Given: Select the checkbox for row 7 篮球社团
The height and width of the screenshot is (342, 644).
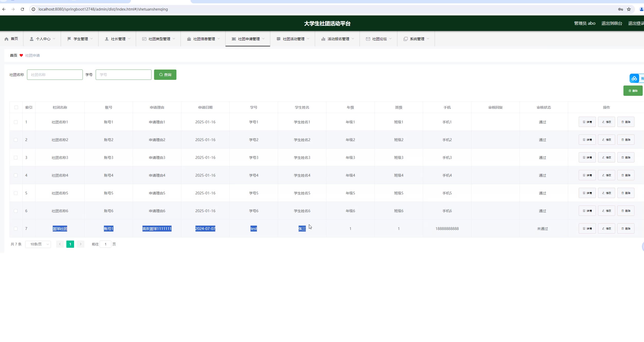Looking at the screenshot, I should [16, 229].
